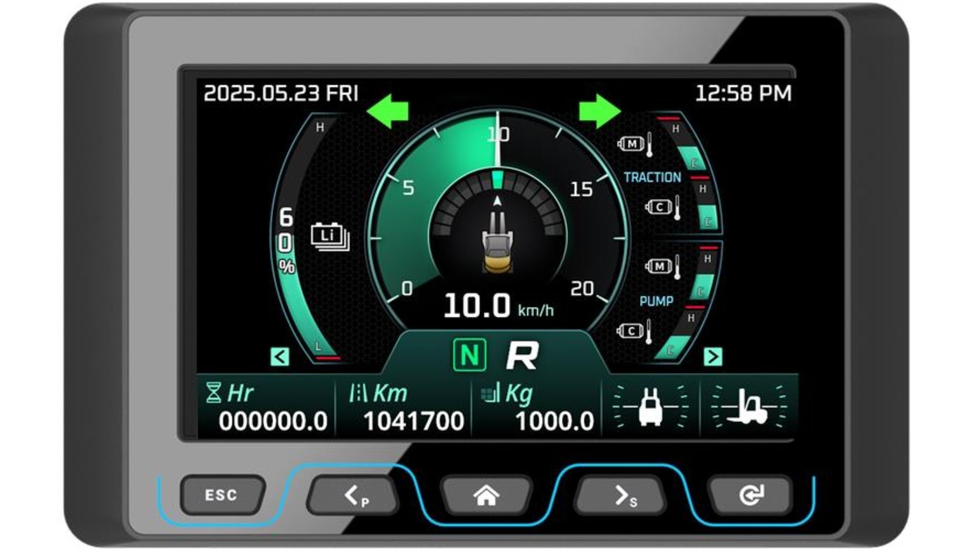Viewport: 980px width, 551px height.
Task: Hit the Enter return button
Action: [x=750, y=495]
